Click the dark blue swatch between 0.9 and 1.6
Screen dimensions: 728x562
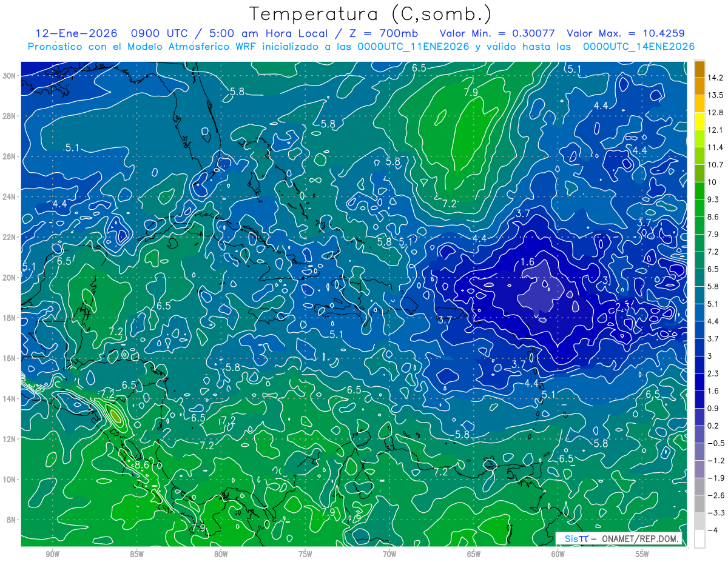pyautogui.click(x=699, y=400)
